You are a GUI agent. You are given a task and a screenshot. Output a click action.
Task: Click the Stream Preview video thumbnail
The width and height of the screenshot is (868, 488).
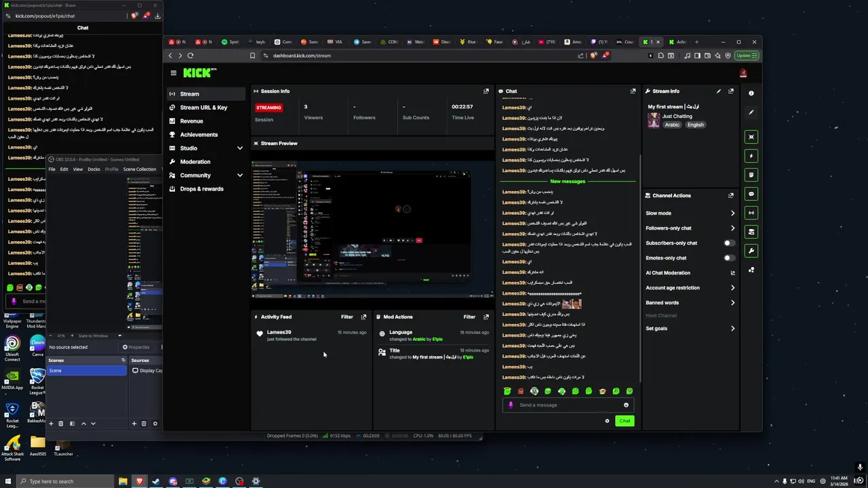(x=372, y=229)
